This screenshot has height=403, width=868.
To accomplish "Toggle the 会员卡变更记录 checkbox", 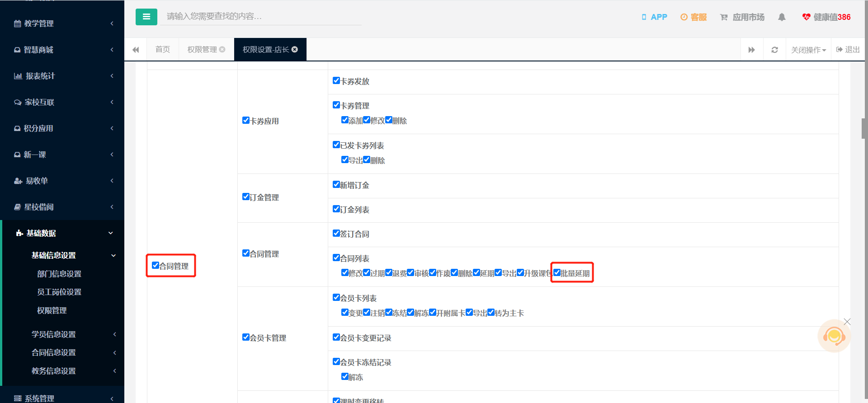I will pos(336,337).
